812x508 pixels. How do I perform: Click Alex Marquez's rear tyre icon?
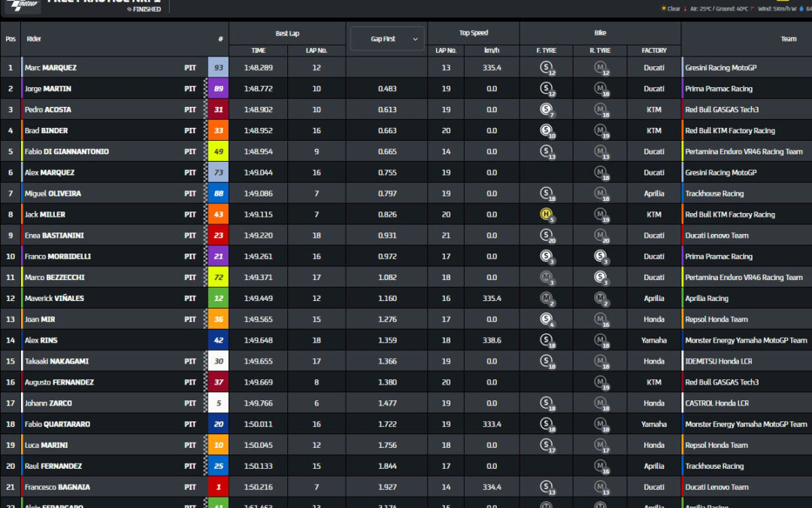point(601,172)
